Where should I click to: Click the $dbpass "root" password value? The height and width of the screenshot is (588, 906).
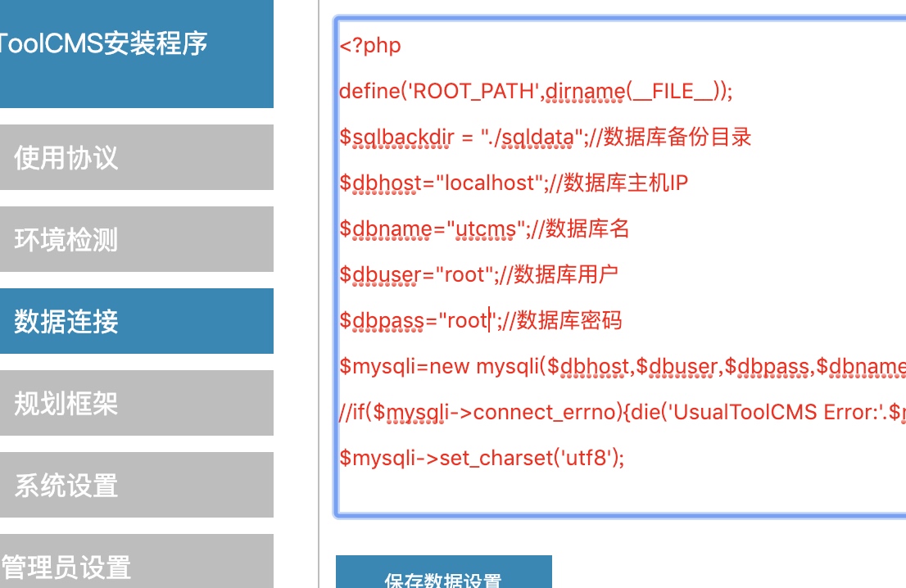[467, 320]
